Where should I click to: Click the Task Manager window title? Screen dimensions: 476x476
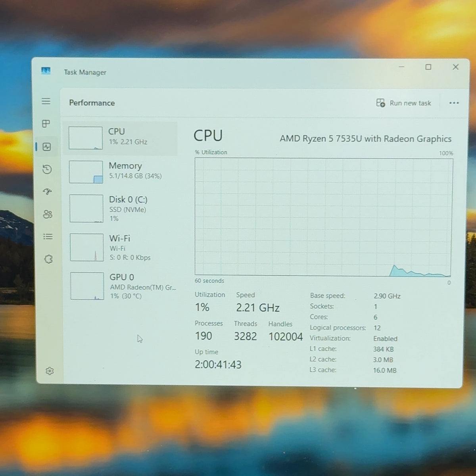[x=85, y=72]
